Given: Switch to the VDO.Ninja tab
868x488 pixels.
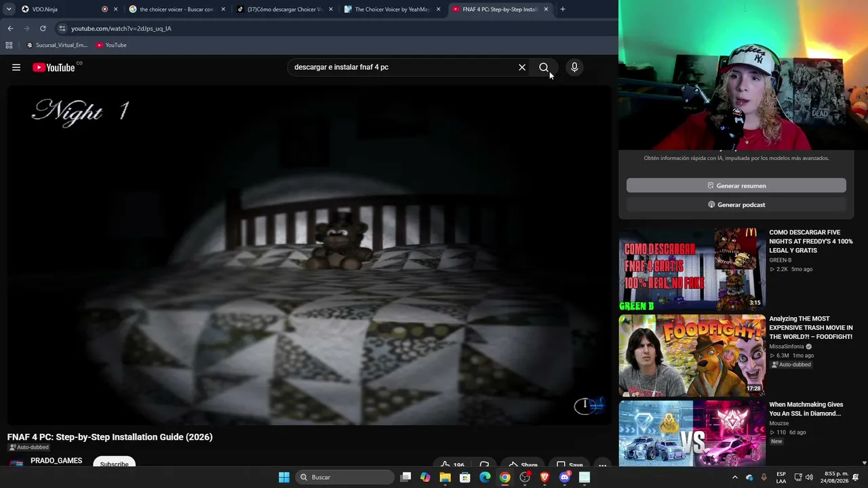Looking at the screenshot, I should (64, 9).
